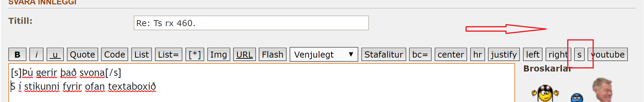The image size is (644, 102).
Task: Insert a link with URL button
Action: pyautogui.click(x=244, y=54)
